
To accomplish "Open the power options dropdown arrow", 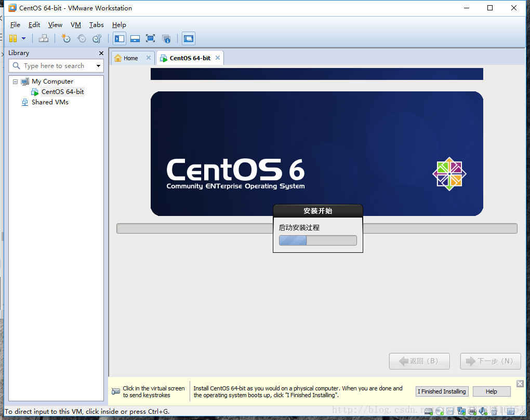I will click(x=24, y=38).
